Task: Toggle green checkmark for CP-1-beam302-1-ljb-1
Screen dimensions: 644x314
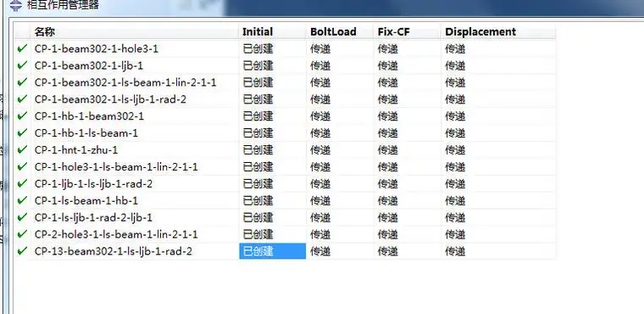Action: point(22,65)
